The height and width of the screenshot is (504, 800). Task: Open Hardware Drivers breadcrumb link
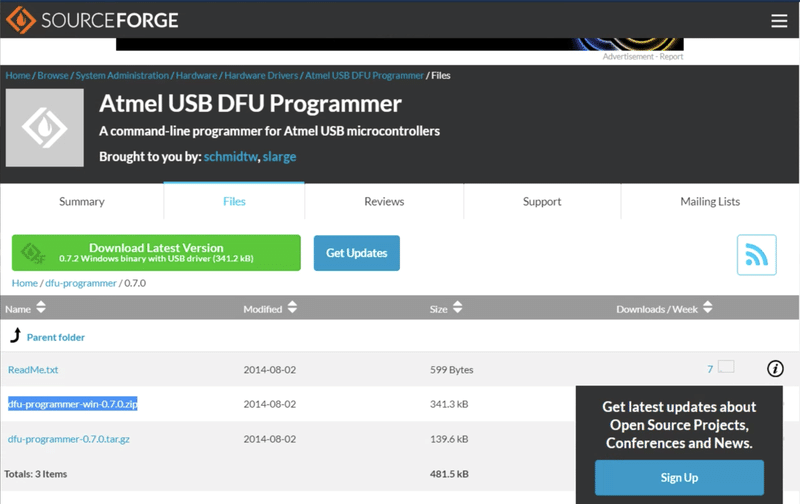click(261, 75)
